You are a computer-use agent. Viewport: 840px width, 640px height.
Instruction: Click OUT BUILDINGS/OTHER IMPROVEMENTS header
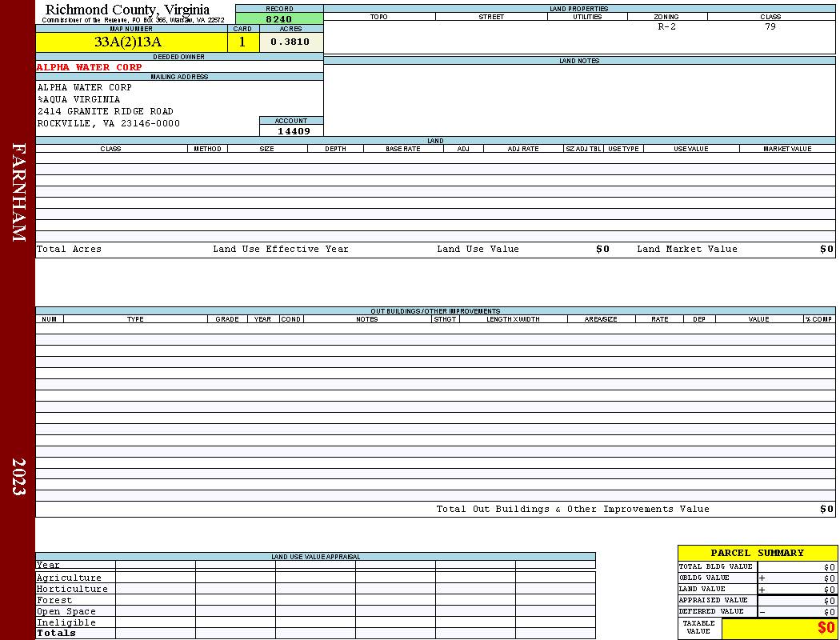[x=435, y=311]
